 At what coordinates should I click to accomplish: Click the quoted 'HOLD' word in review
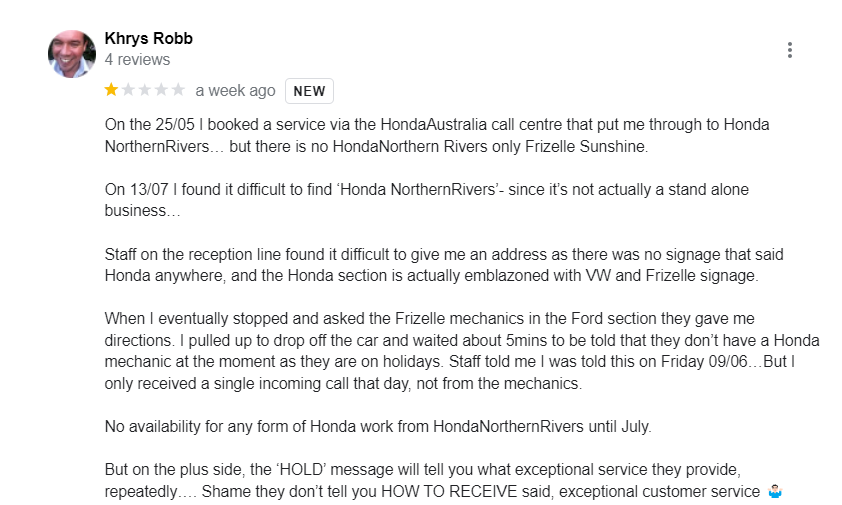point(301,470)
